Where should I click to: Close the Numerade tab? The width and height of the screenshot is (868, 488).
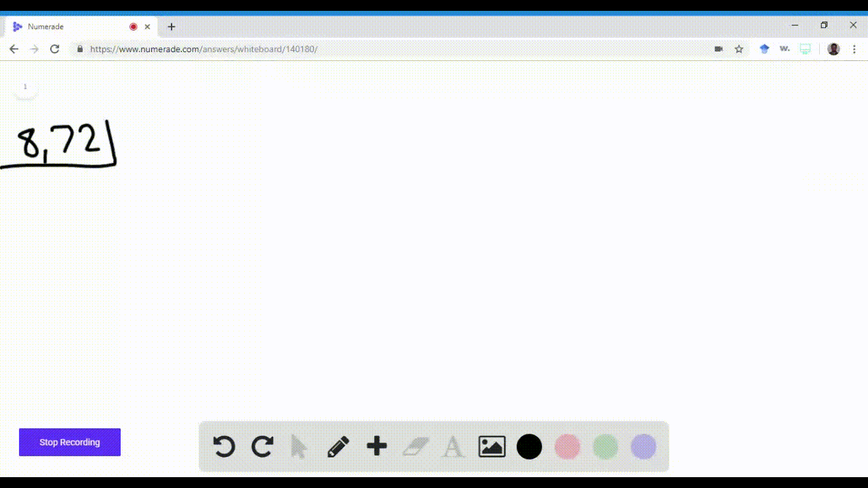[147, 26]
